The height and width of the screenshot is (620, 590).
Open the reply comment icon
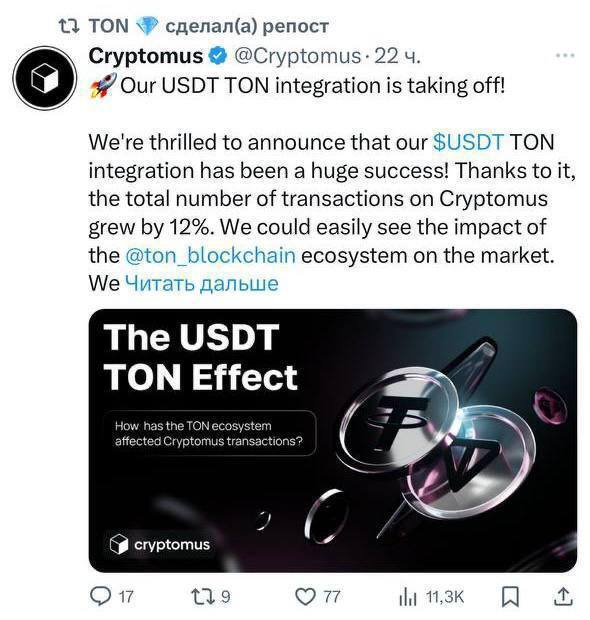pos(100,596)
